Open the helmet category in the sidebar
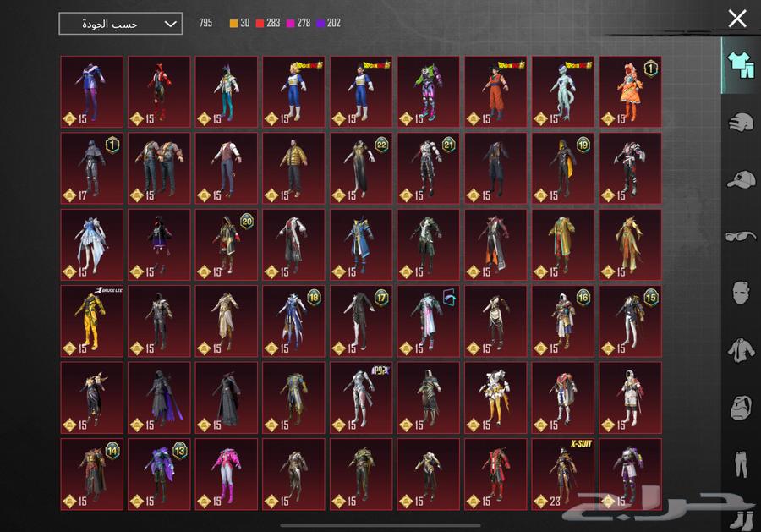The height and width of the screenshot is (532, 761). [x=741, y=123]
